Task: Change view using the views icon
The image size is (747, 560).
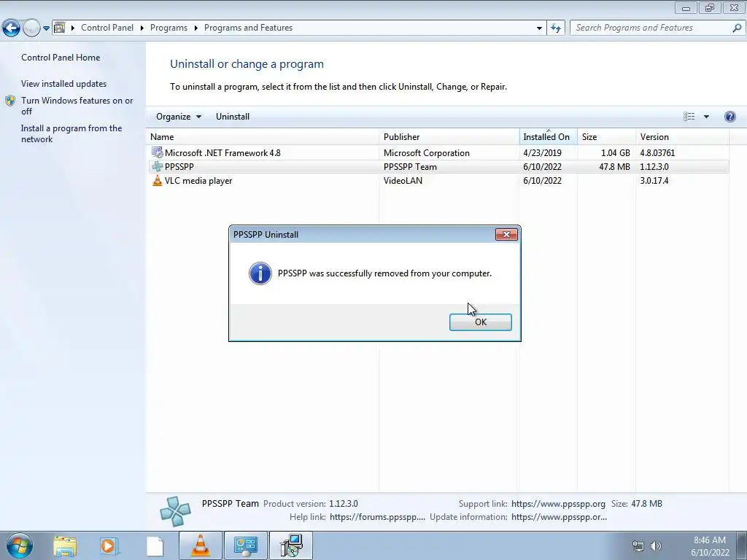Action: 689,117
